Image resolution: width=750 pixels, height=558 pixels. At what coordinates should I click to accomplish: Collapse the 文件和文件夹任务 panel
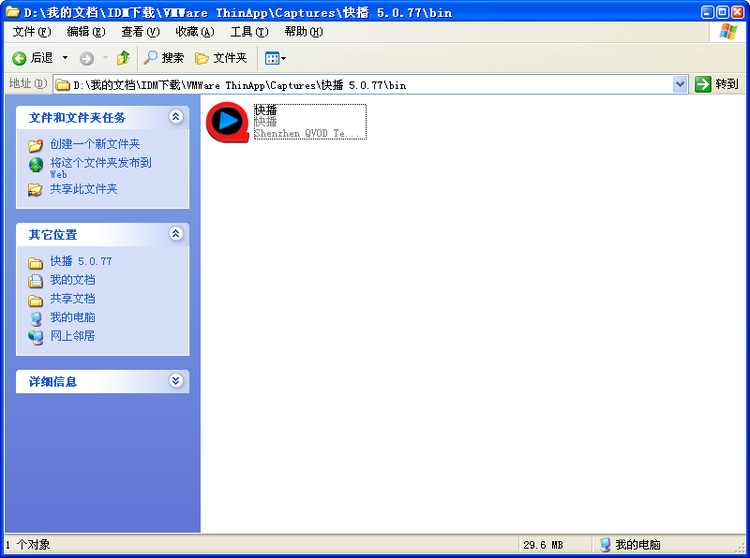pyautogui.click(x=176, y=117)
